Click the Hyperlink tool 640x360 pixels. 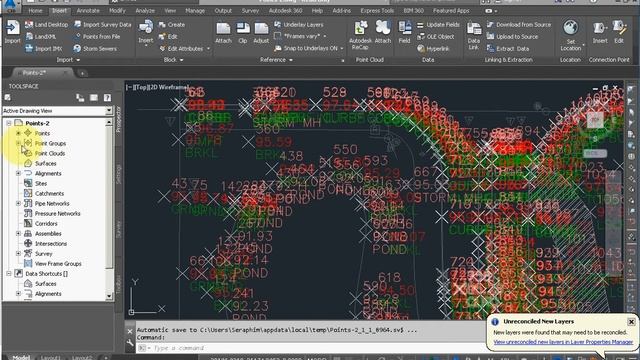[x=433, y=49]
